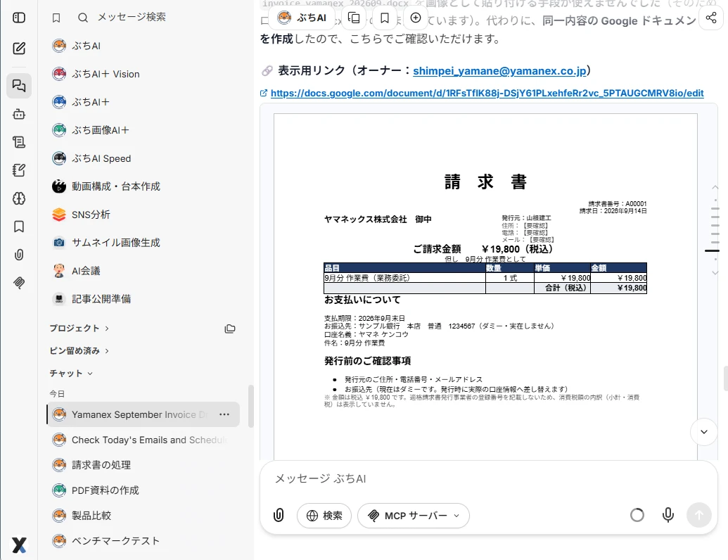The height and width of the screenshot is (560, 728).
Task: Open the MCP plug icon in left rail
Action: [19, 283]
